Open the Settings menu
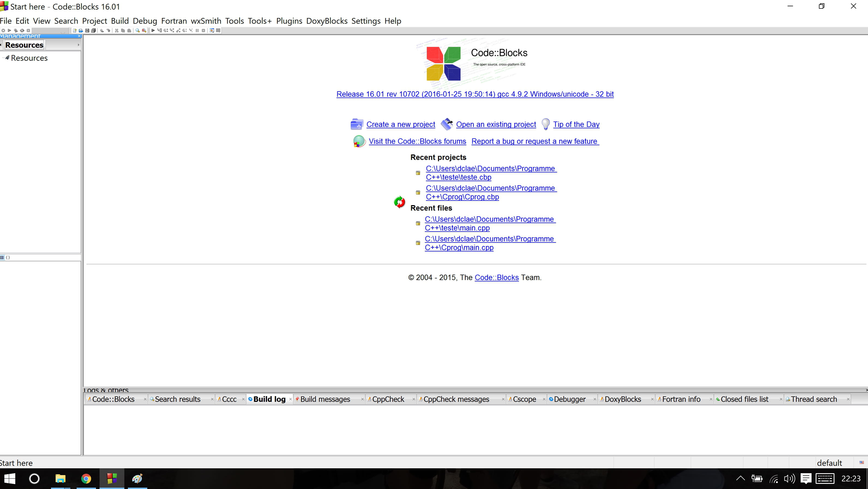 tap(366, 21)
